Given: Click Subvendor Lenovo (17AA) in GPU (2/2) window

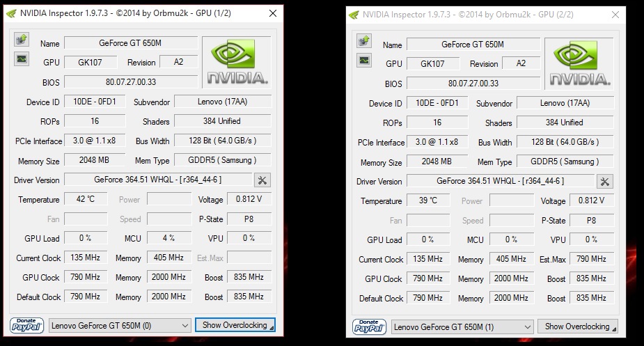Looking at the screenshot, I should coord(565,103).
